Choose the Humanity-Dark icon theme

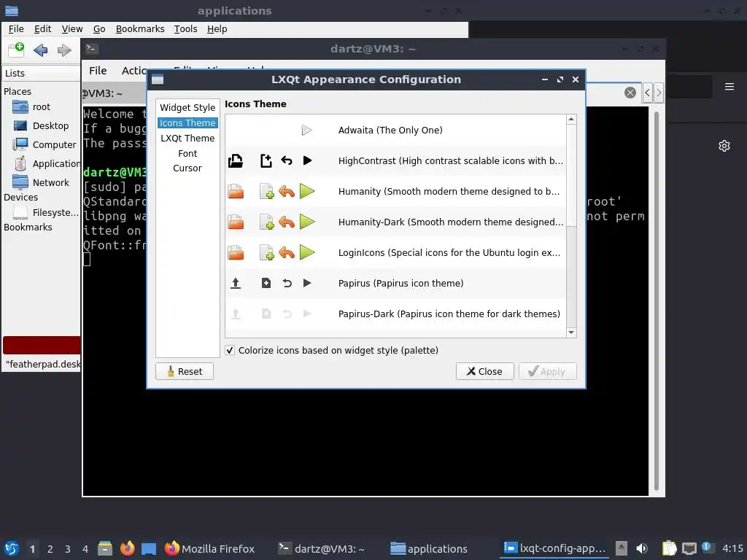click(395, 222)
